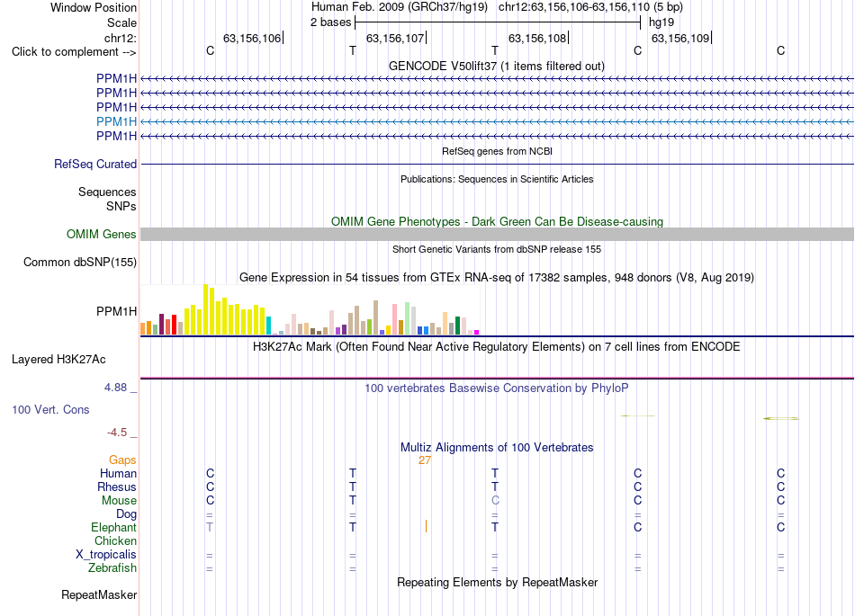Click the chr12: ruler label
Viewport: 855px width, 616px height.
tap(120, 38)
